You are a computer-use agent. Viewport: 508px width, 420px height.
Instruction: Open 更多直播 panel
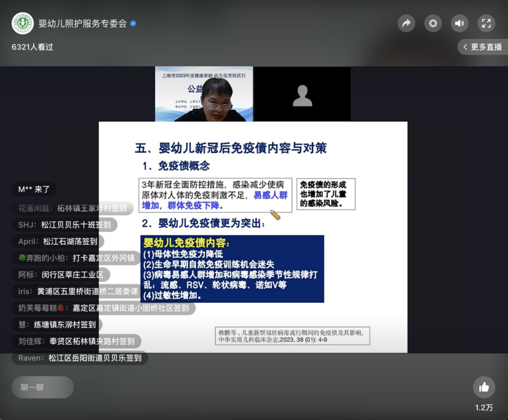tap(483, 47)
